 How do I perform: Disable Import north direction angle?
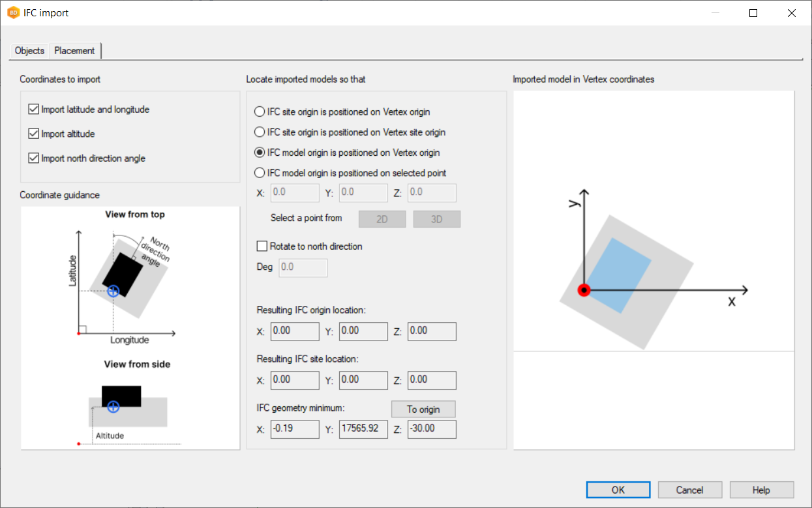click(35, 158)
